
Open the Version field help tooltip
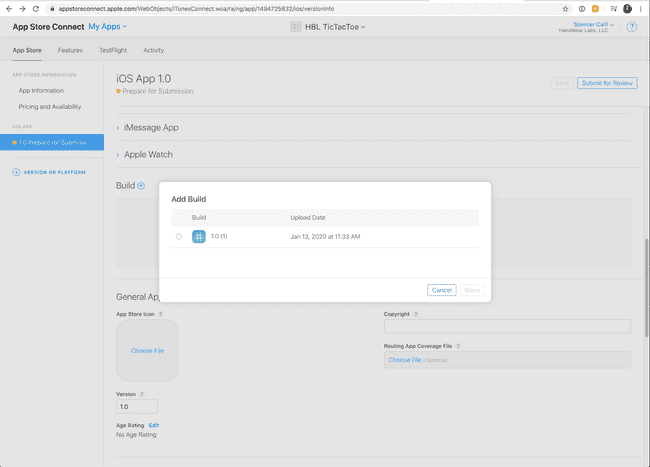click(x=142, y=394)
